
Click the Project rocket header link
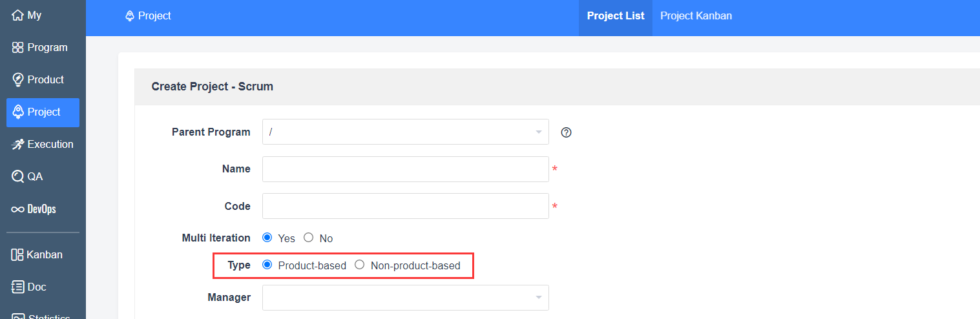tap(148, 15)
